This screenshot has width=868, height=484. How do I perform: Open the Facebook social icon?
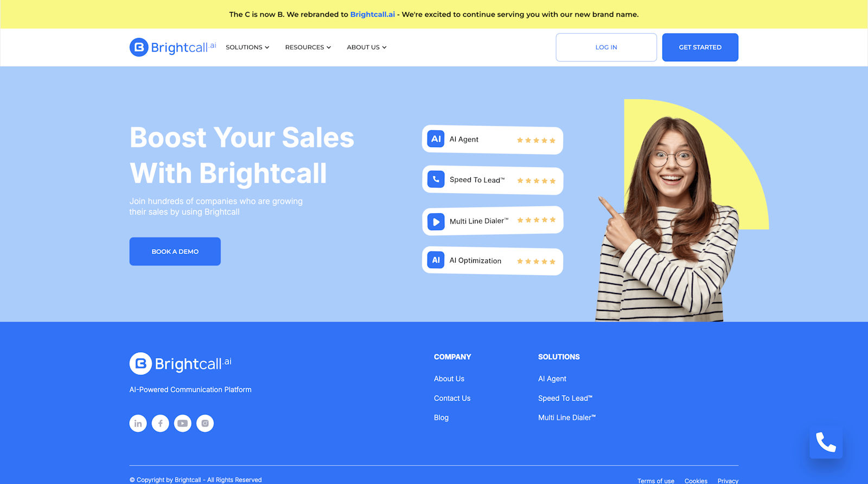coord(160,423)
